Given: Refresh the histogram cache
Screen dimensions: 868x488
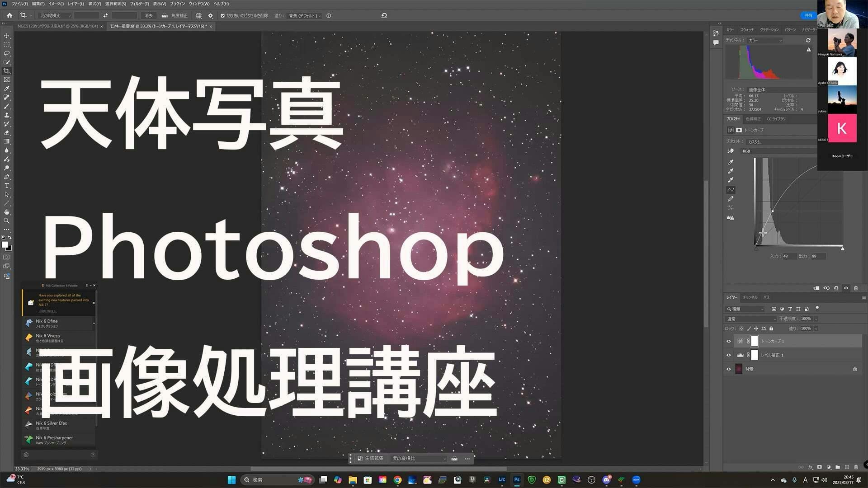Looking at the screenshot, I should click(x=808, y=40).
